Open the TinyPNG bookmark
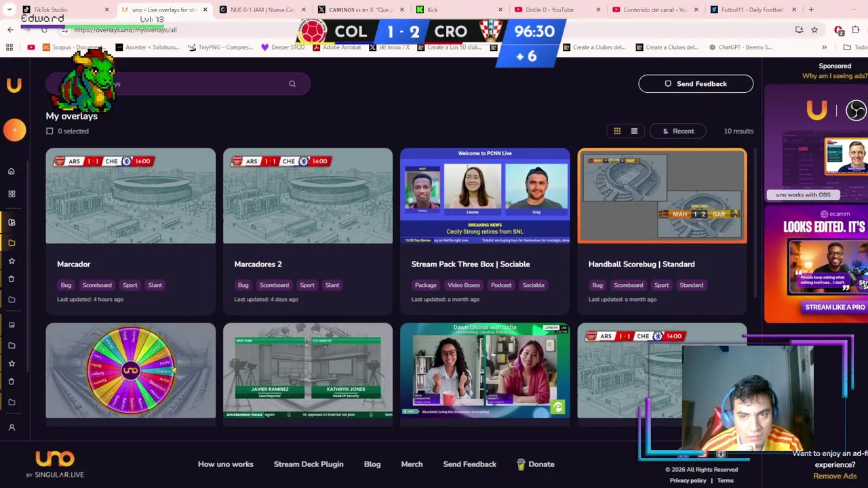 pyautogui.click(x=220, y=47)
